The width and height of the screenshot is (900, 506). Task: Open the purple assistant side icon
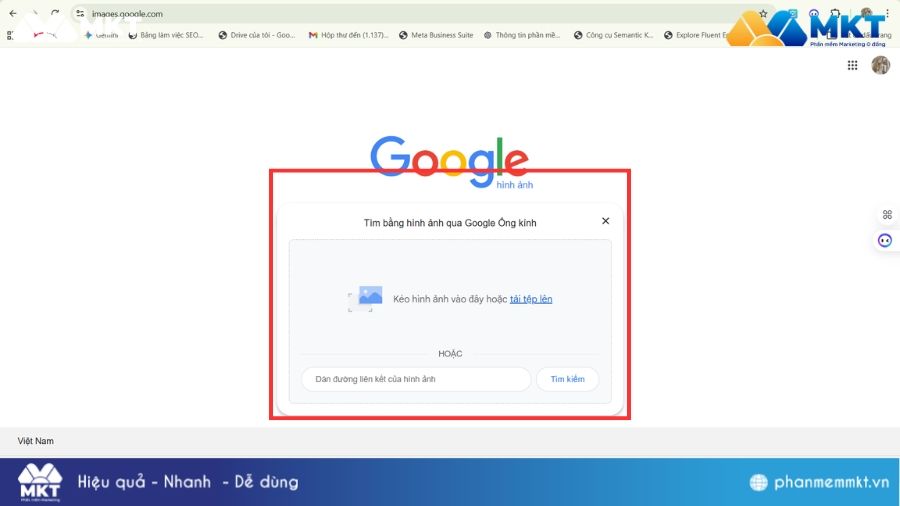pyautogui.click(x=885, y=240)
